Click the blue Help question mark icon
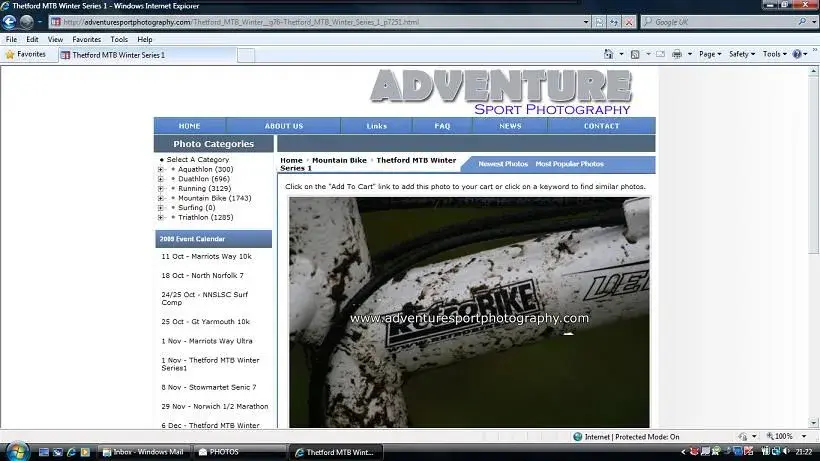The image size is (820, 461). pos(796,54)
